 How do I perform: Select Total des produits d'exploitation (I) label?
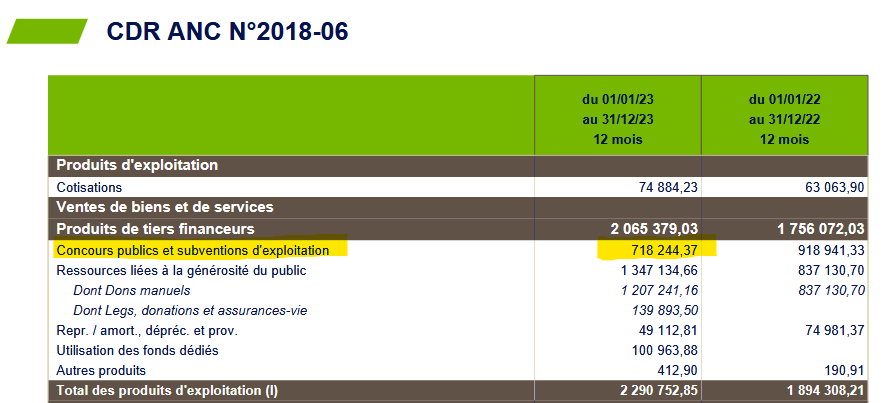(167, 391)
